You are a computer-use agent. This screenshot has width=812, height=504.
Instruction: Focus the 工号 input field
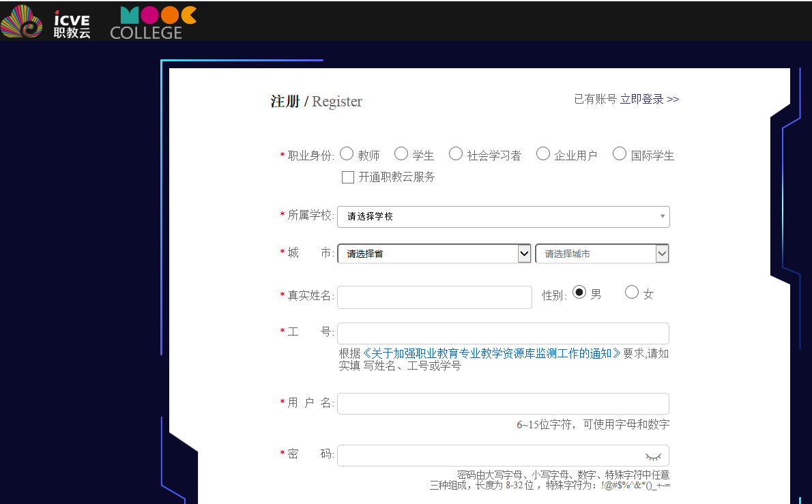(504, 333)
